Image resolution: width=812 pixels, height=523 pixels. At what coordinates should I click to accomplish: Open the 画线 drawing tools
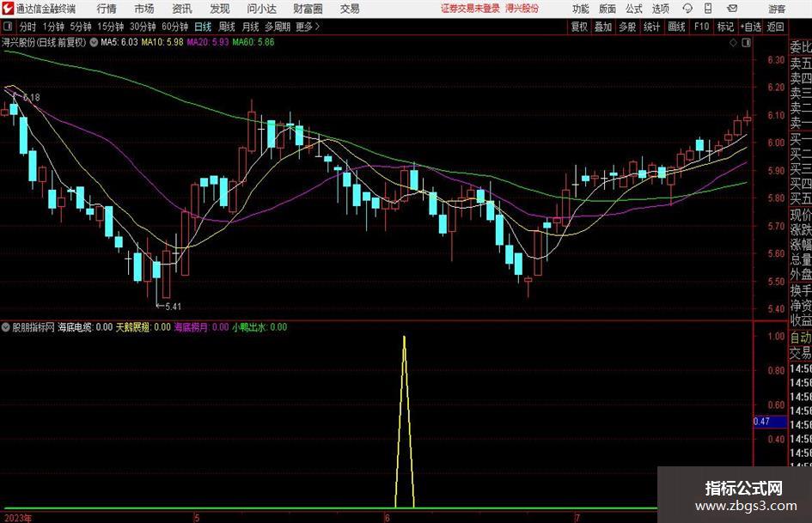click(x=676, y=27)
